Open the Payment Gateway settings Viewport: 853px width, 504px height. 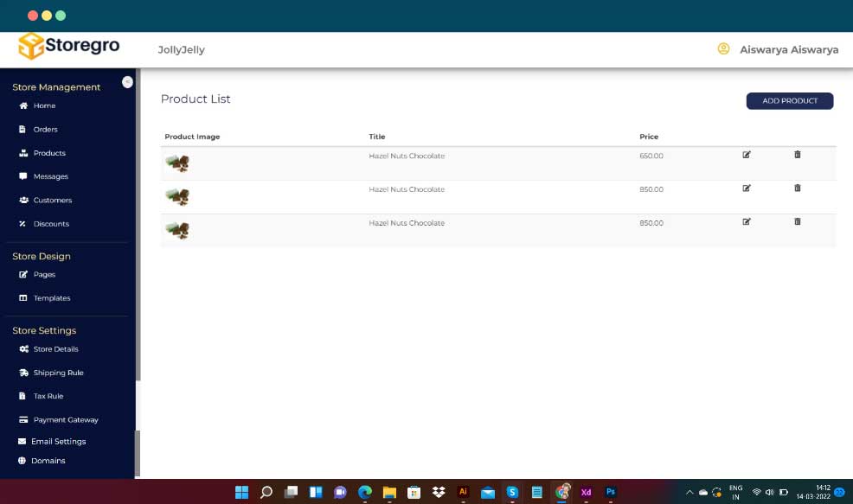[x=66, y=420]
